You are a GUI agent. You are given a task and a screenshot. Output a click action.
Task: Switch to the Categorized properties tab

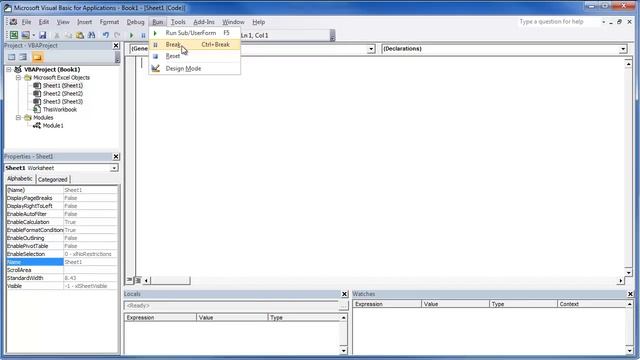(x=53, y=180)
